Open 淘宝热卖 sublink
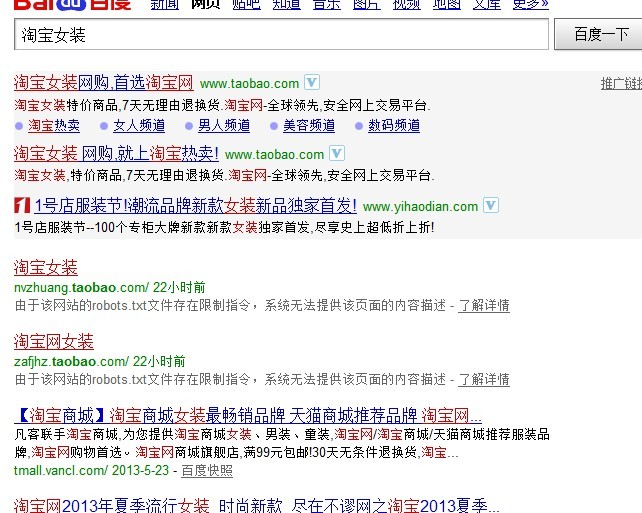 [x=54, y=126]
